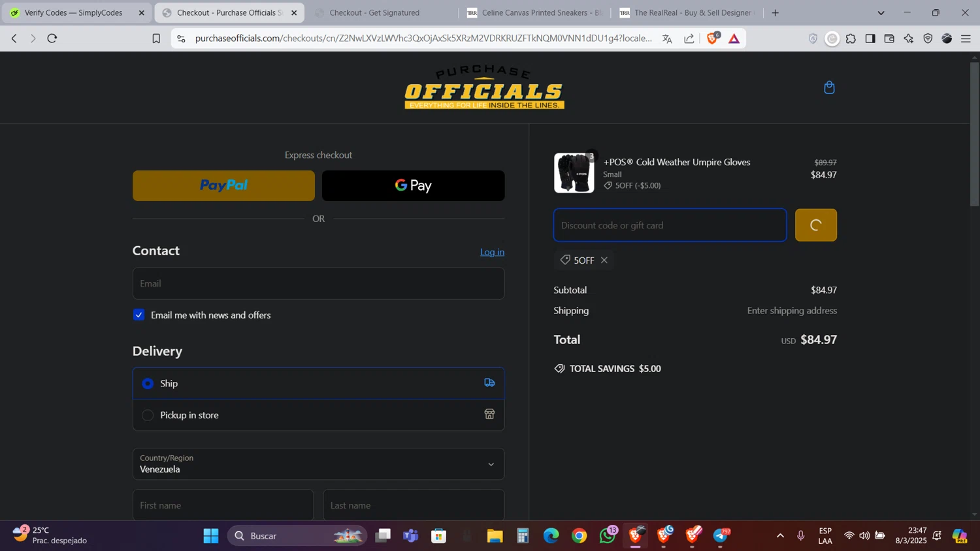Open Brave Shields lion icon
Screen dimensions: 980x551
tap(713, 39)
